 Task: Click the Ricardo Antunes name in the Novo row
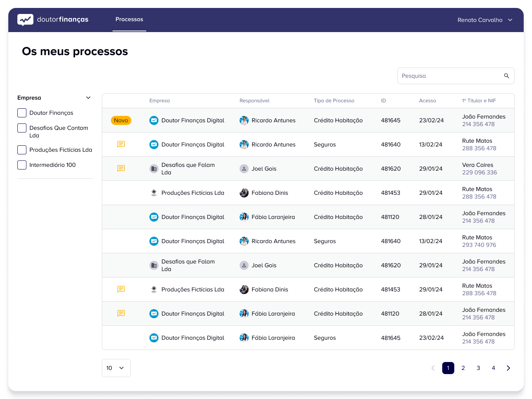[274, 120]
